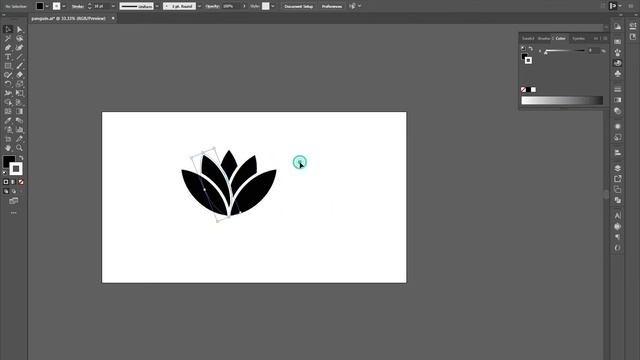
Task: Select the Zoom magnifier tool
Action: coord(20,148)
